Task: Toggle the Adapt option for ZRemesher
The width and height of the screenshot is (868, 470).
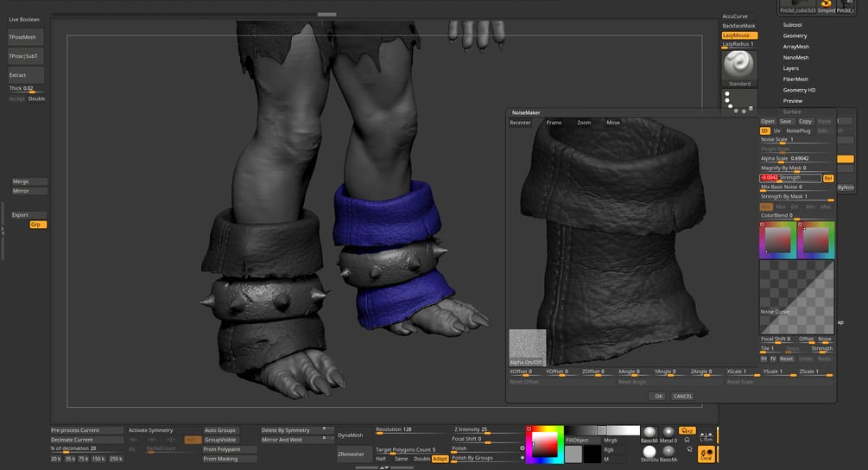Action: [440, 459]
